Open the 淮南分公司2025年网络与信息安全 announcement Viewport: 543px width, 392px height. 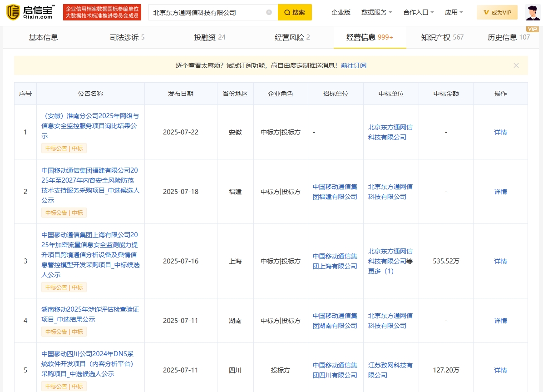click(90, 126)
